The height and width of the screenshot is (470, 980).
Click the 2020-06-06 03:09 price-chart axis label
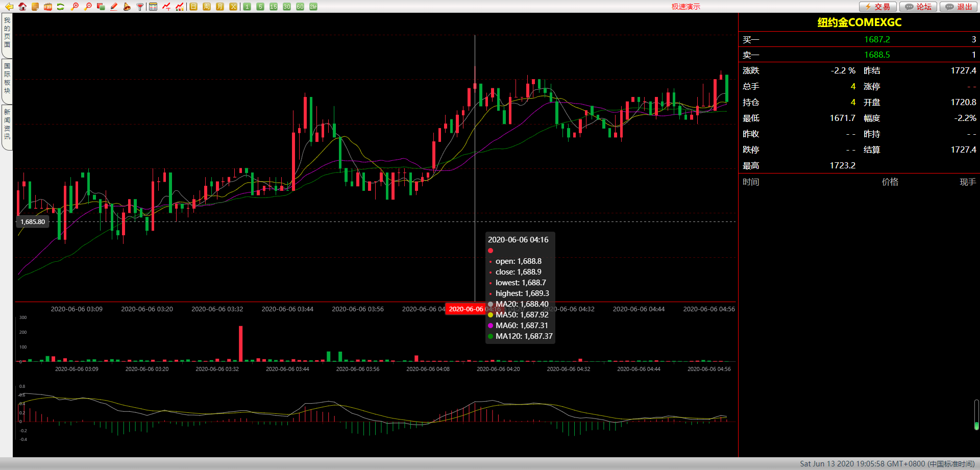click(x=77, y=309)
